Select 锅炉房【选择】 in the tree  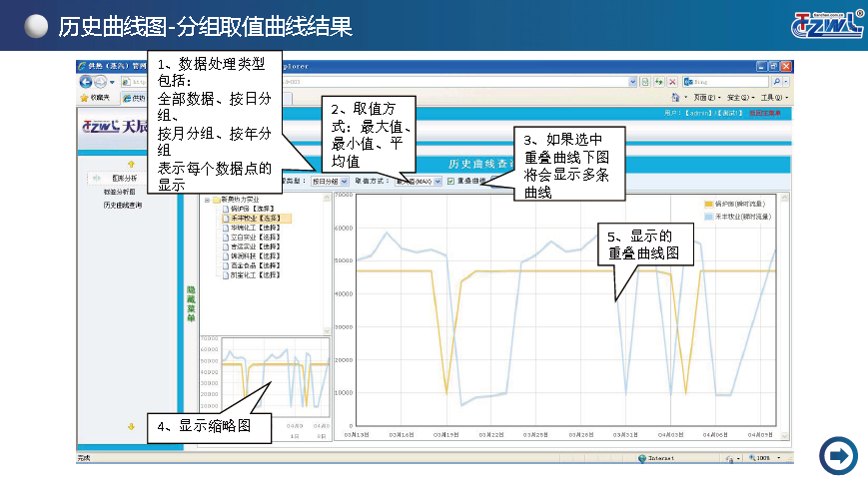(x=252, y=209)
